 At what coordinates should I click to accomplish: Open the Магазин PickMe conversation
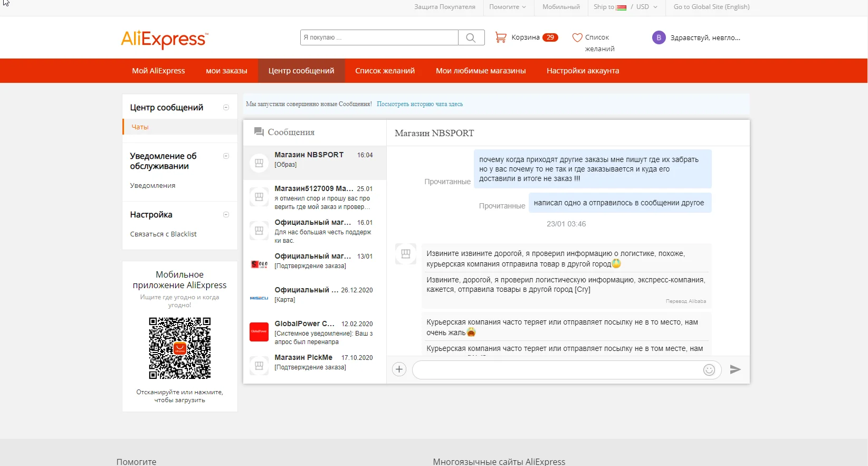tap(315, 366)
